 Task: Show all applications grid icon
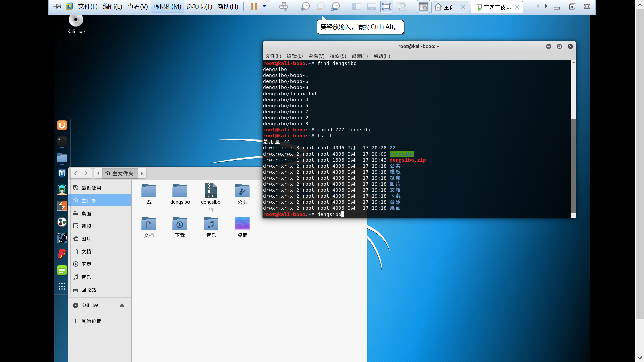tap(62, 286)
